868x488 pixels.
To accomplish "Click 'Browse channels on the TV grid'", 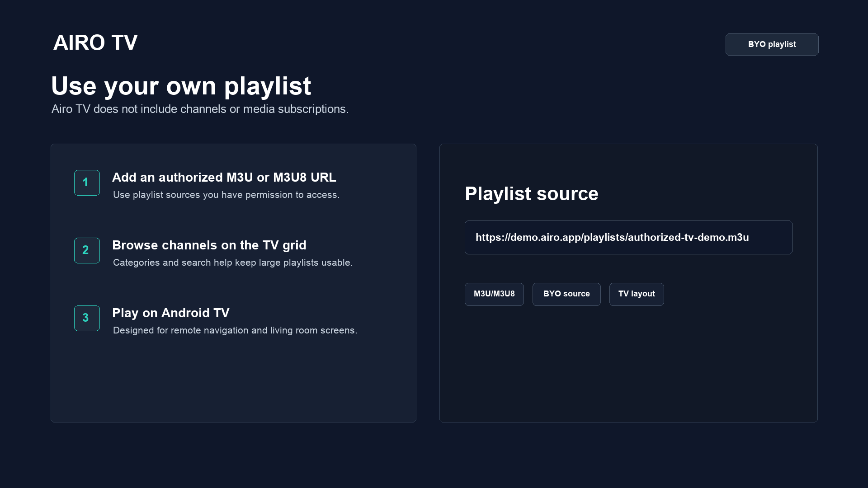I will click(209, 245).
